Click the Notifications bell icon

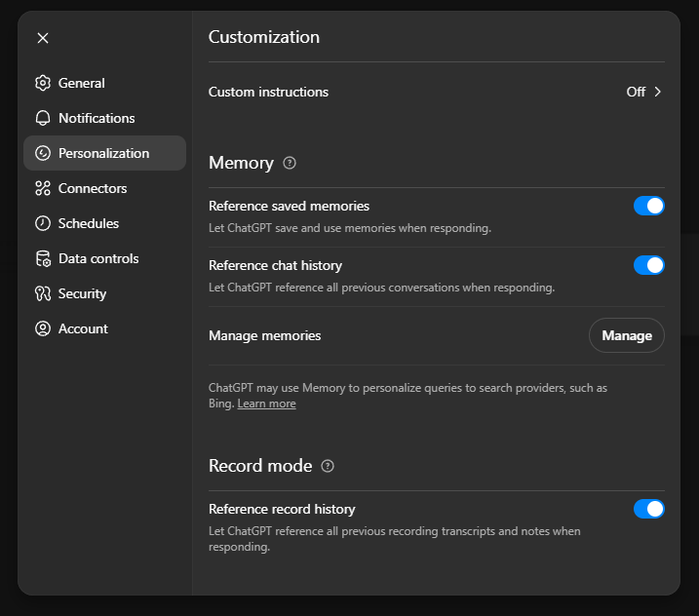click(x=42, y=118)
